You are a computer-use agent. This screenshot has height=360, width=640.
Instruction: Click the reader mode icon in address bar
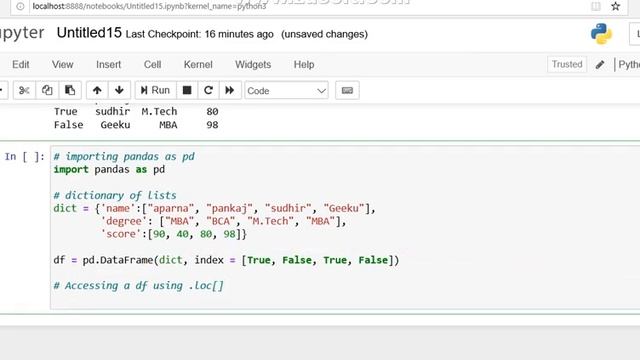[x=596, y=6]
